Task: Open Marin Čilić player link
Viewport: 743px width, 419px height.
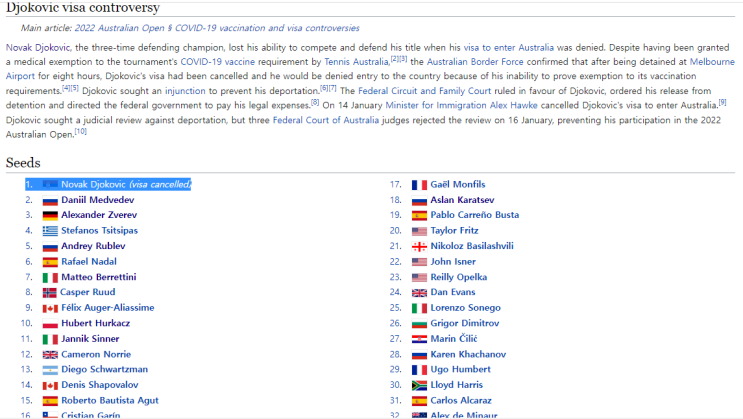Action: (x=454, y=339)
